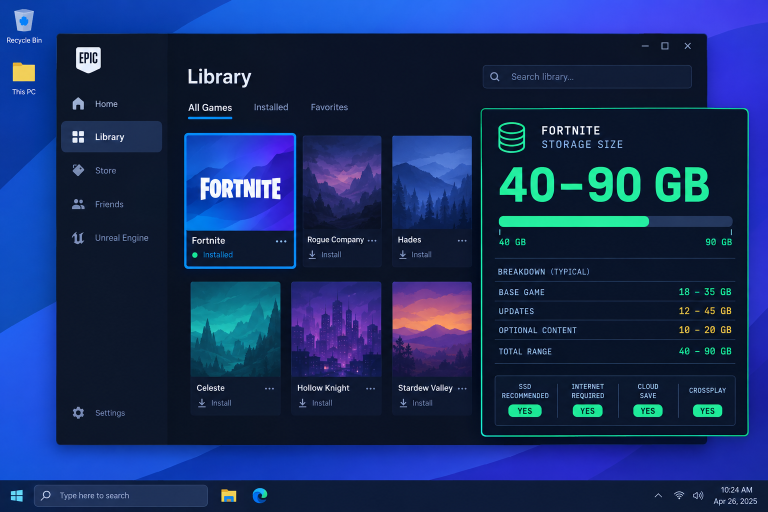The height and width of the screenshot is (512, 768).
Task: Open Unreal Engine sidebar entry
Action: point(111,238)
